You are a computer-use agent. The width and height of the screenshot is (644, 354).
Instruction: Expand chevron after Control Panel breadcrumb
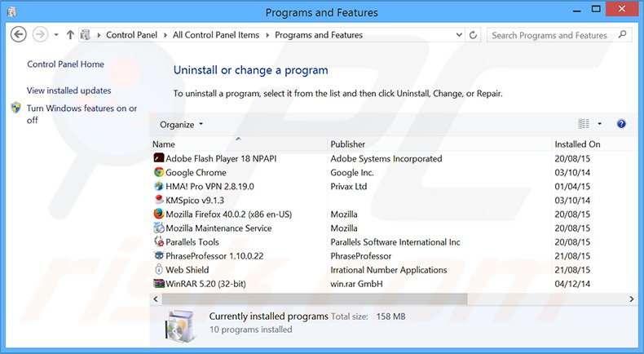(165, 35)
